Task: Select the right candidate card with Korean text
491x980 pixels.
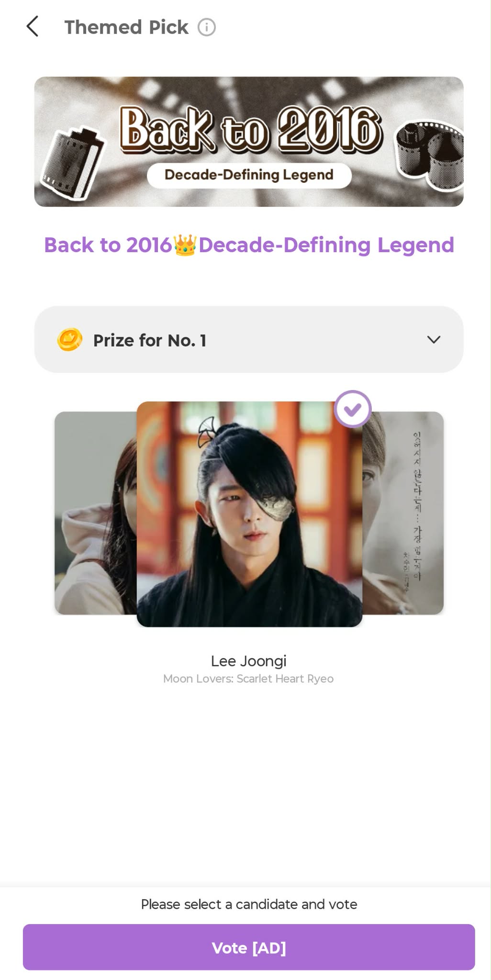Action: [403, 513]
